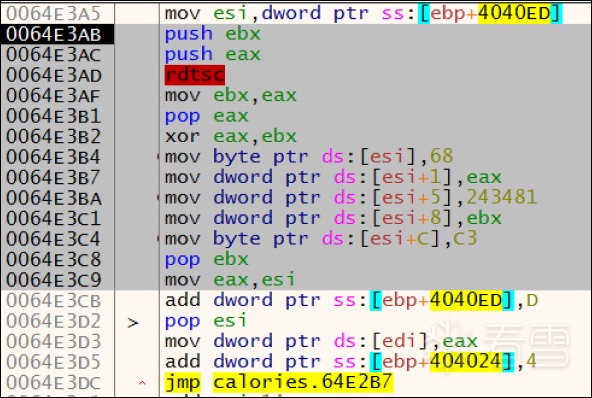Screen dimensions: 592x398
Task: Select address 0064E3AC
Action: (x=54, y=55)
